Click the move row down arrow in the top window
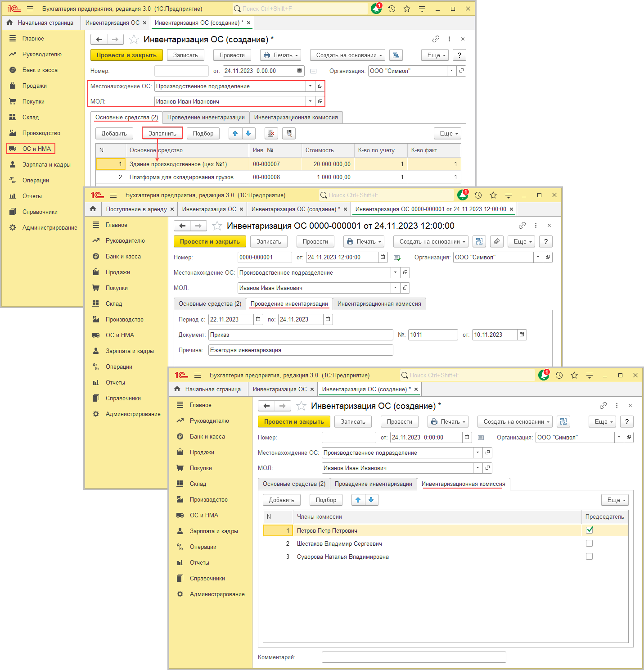Viewport: 644px width, 670px height. click(248, 133)
